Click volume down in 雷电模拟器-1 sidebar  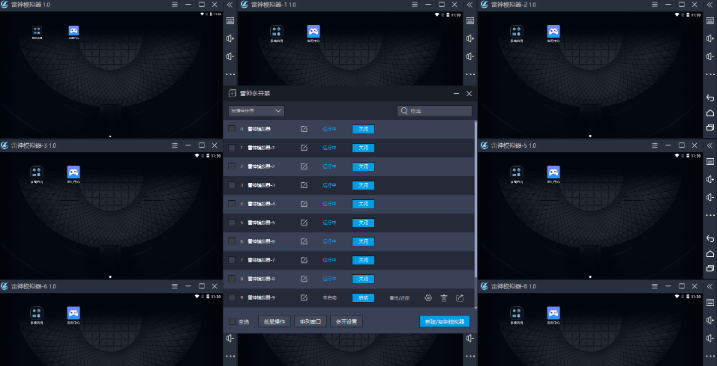[470, 56]
